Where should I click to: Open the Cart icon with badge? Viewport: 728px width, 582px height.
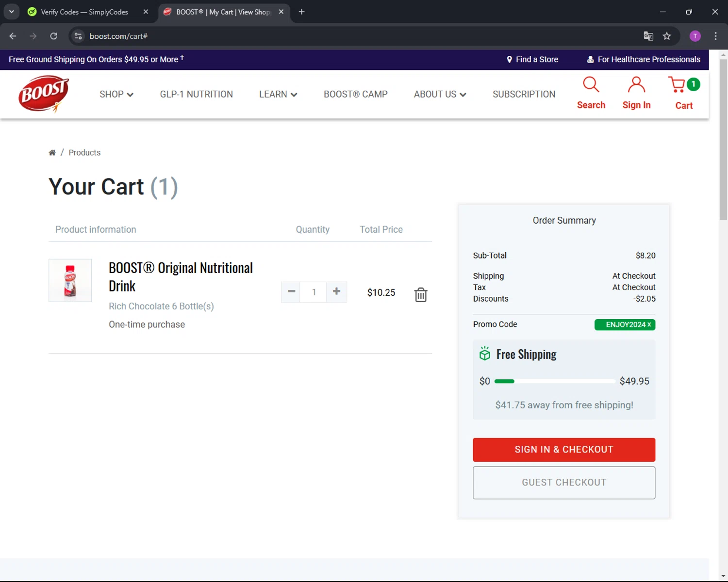point(684,85)
